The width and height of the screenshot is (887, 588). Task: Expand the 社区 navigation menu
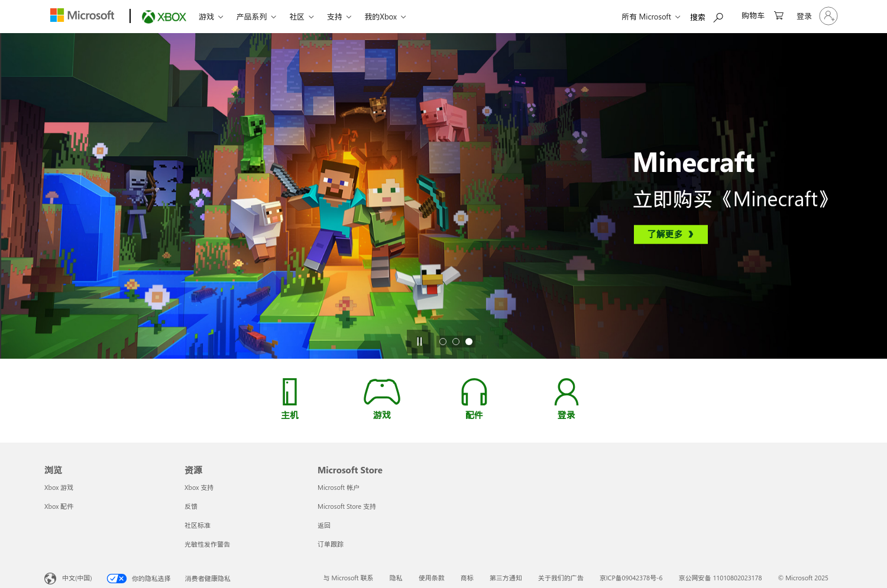pos(302,17)
